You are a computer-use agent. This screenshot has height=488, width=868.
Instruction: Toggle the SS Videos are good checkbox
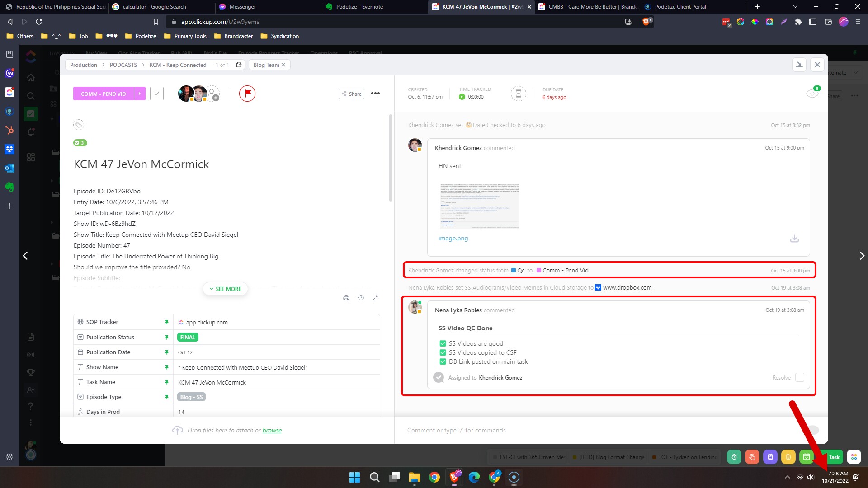(443, 343)
